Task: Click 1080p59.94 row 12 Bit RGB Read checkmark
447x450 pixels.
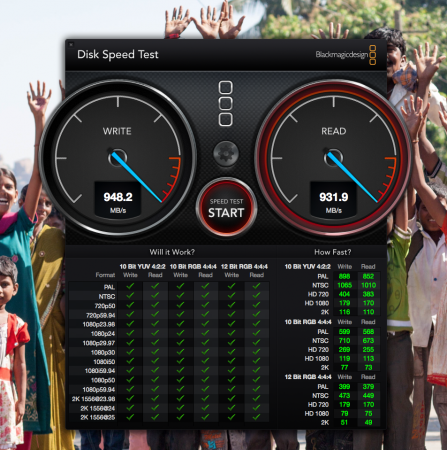Action: tap(256, 389)
